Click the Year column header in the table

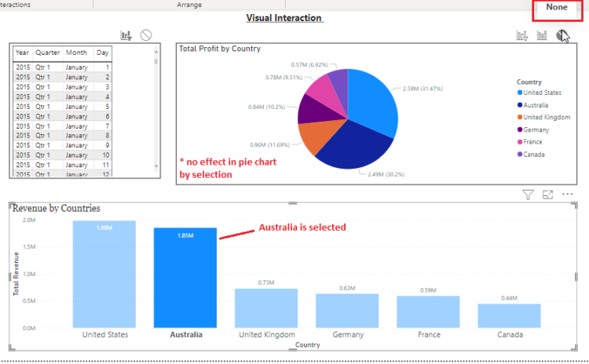(x=22, y=53)
